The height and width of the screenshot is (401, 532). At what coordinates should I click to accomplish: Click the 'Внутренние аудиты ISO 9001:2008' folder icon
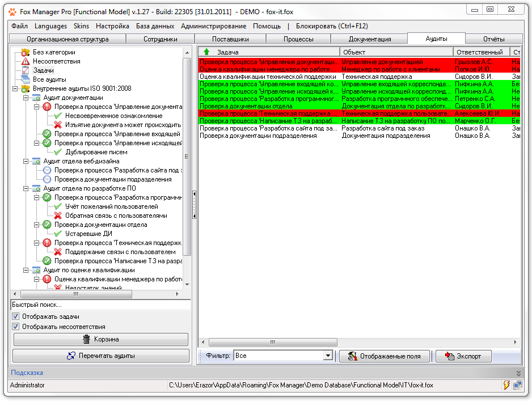point(26,88)
